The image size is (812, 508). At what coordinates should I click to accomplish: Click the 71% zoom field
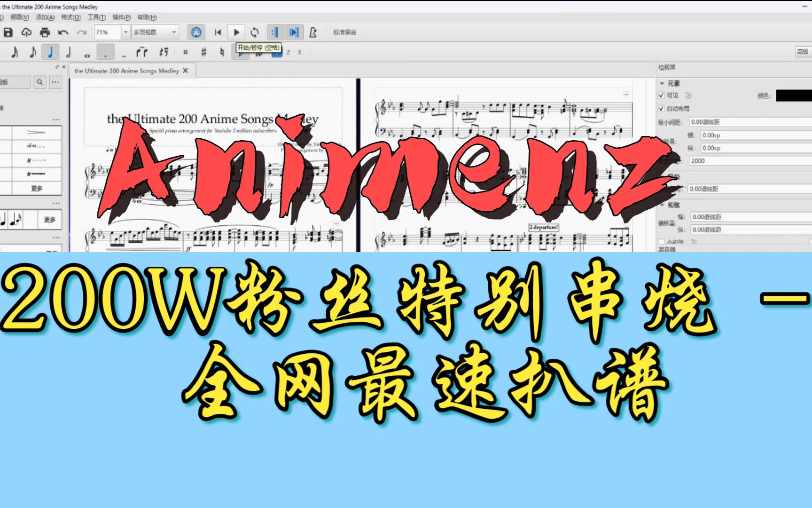(108, 32)
